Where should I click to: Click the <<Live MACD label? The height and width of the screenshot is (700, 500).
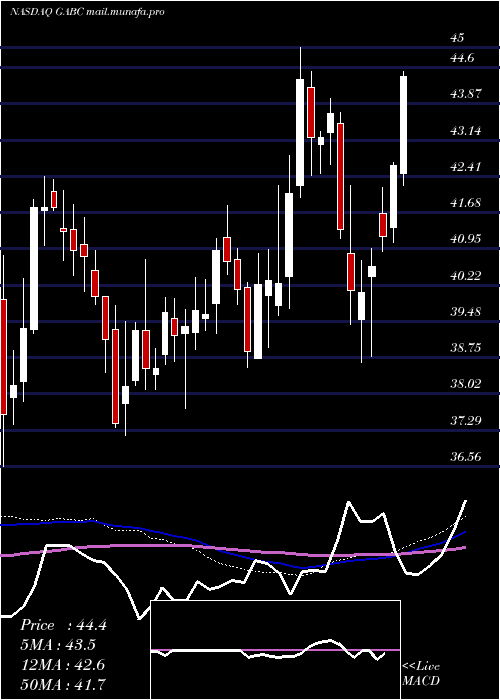pos(421,674)
